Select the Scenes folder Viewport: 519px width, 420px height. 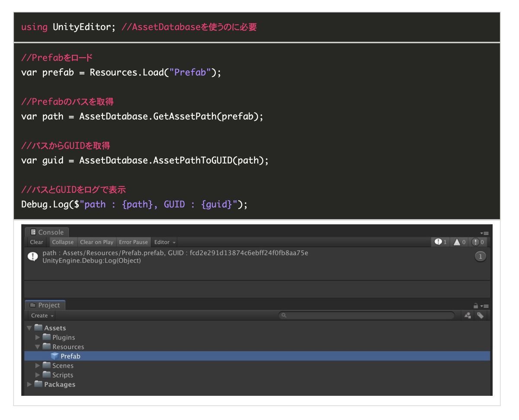[x=63, y=365]
